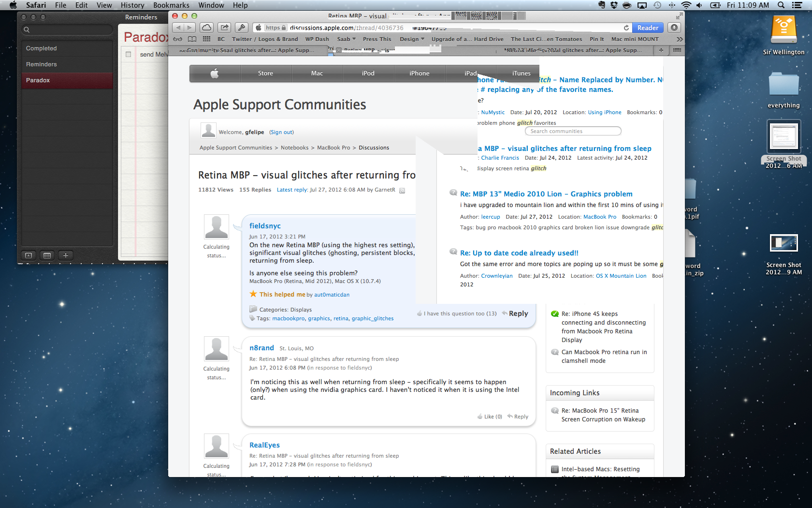This screenshot has height=508, width=812.
Task: Open the 'Pin It' bookmarklet
Action: click(596, 39)
